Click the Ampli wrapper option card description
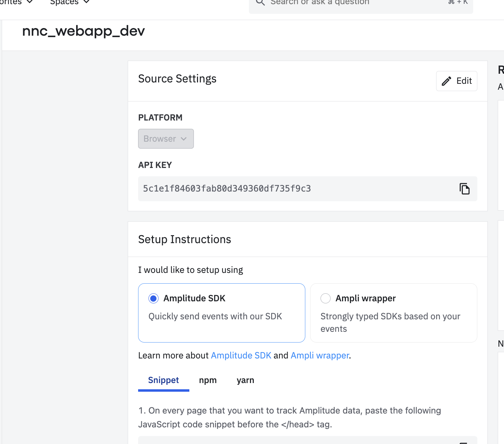The height and width of the screenshot is (444, 504). point(390,322)
